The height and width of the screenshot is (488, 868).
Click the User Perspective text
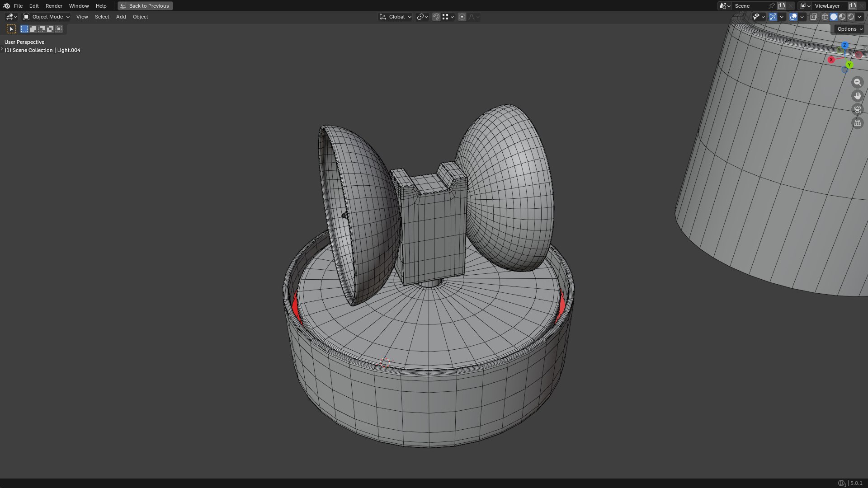[24, 42]
